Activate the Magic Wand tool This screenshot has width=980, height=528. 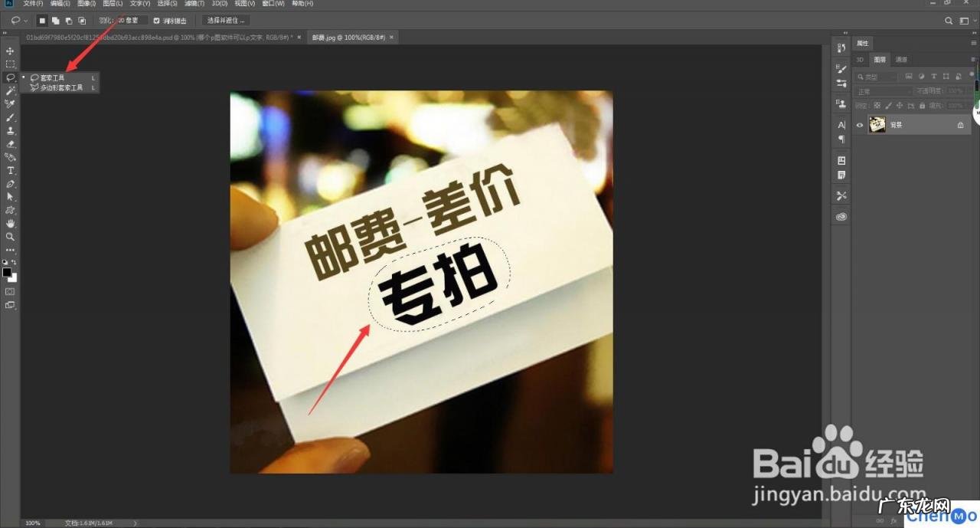(10, 90)
